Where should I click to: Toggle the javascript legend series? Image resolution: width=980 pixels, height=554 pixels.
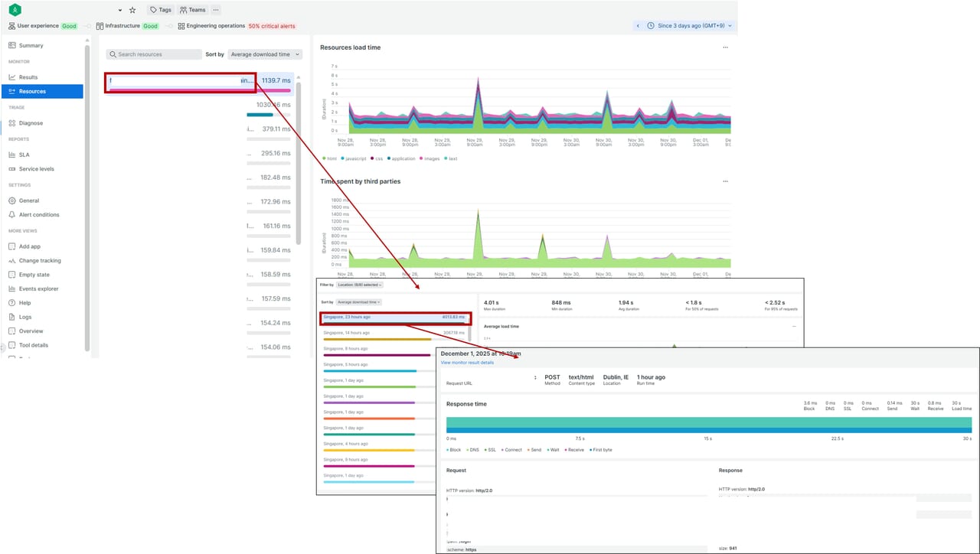click(354, 158)
